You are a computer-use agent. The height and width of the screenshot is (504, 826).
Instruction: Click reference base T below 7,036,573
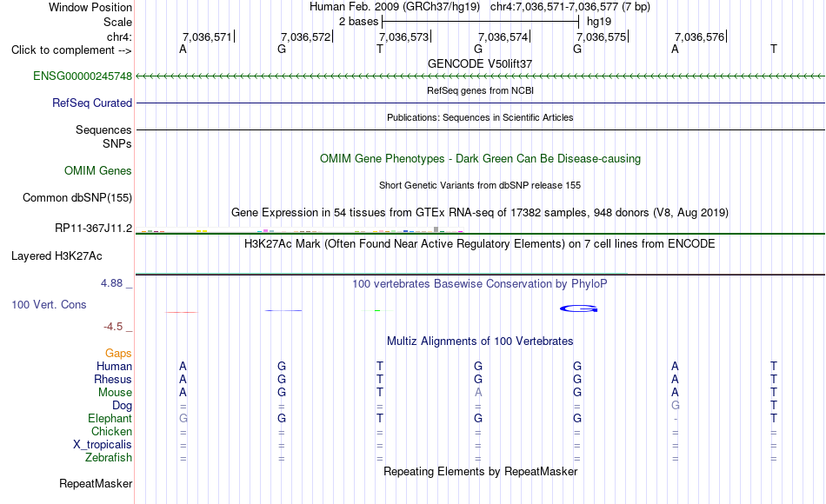pos(380,50)
